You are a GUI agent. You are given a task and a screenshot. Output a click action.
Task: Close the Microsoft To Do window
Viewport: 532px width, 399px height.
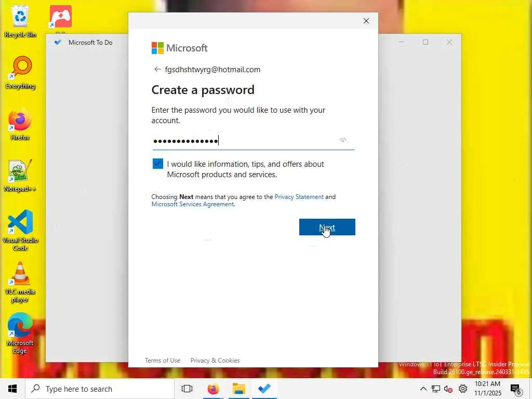tap(449, 42)
